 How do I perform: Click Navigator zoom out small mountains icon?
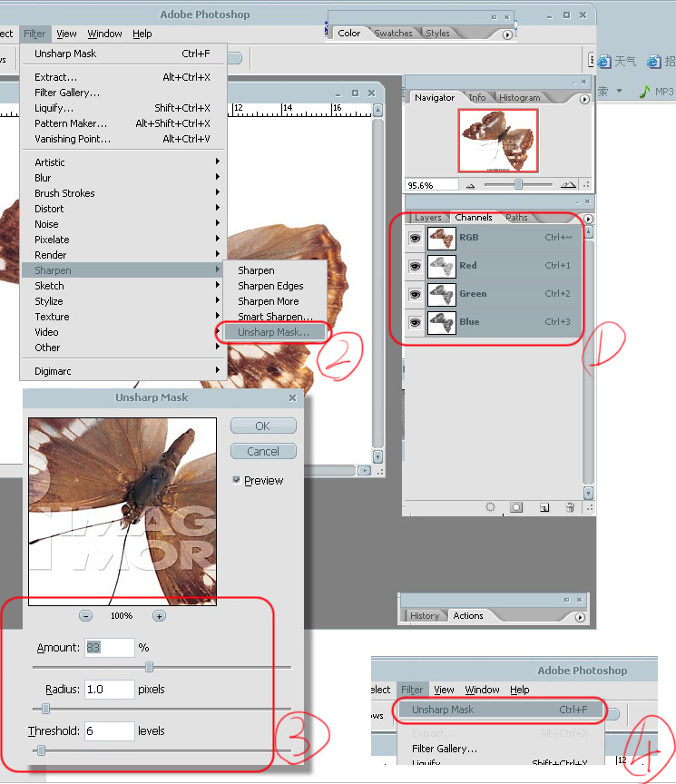(x=470, y=185)
